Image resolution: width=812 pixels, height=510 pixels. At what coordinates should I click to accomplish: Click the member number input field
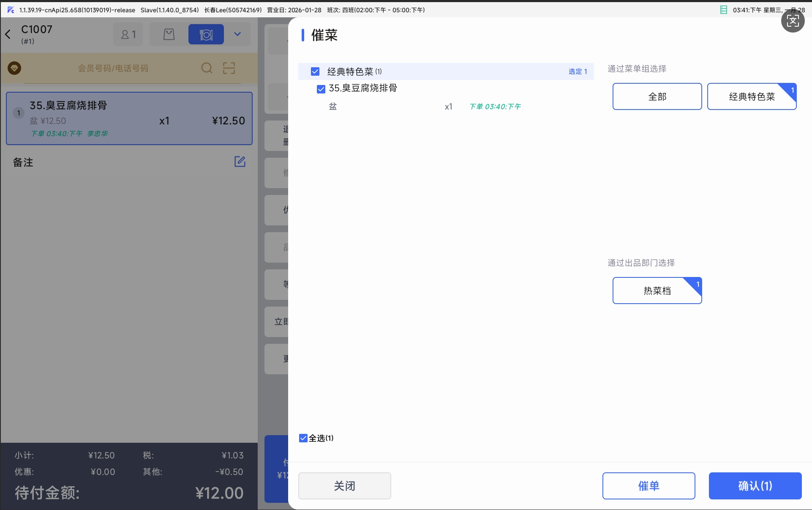coord(113,68)
